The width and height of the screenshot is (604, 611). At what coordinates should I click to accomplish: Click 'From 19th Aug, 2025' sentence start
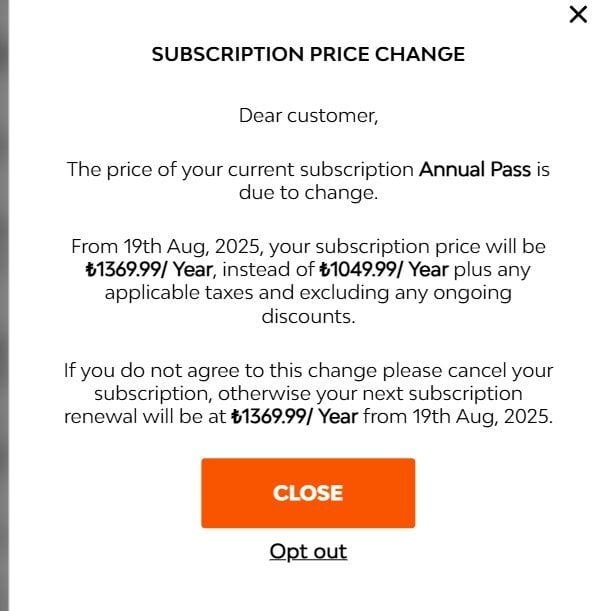[164, 247]
